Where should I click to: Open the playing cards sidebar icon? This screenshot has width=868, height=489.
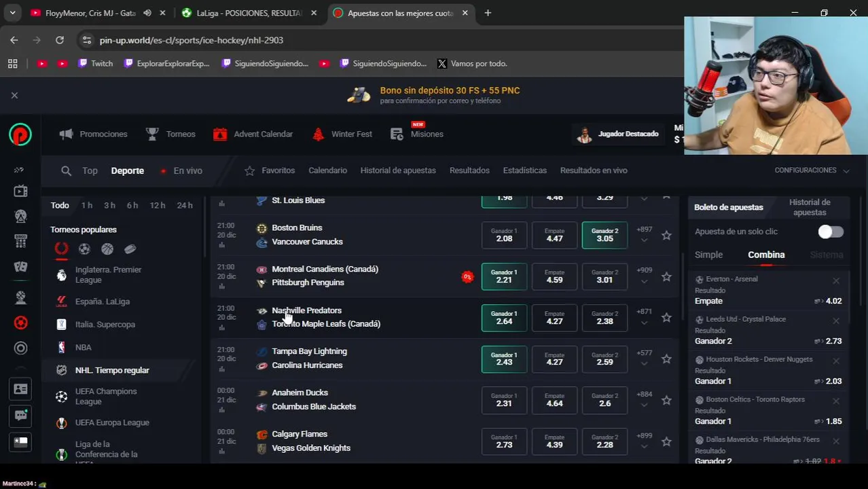point(20,267)
